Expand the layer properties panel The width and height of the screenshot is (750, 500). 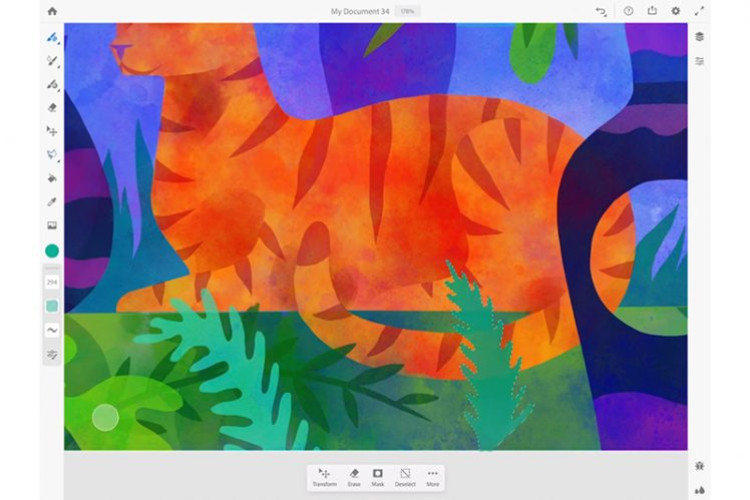[x=700, y=61]
